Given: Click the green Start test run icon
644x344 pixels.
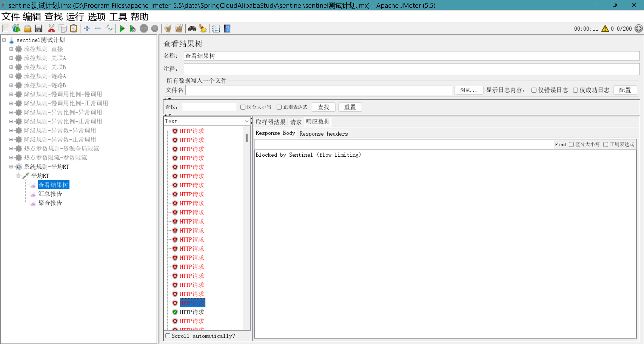Looking at the screenshot, I should click(122, 29).
